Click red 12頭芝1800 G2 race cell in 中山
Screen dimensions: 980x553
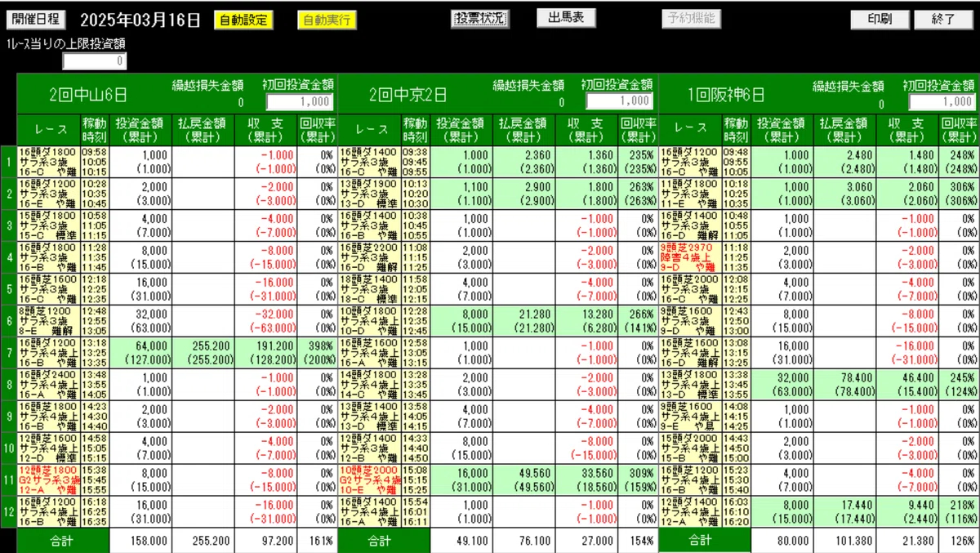point(49,480)
